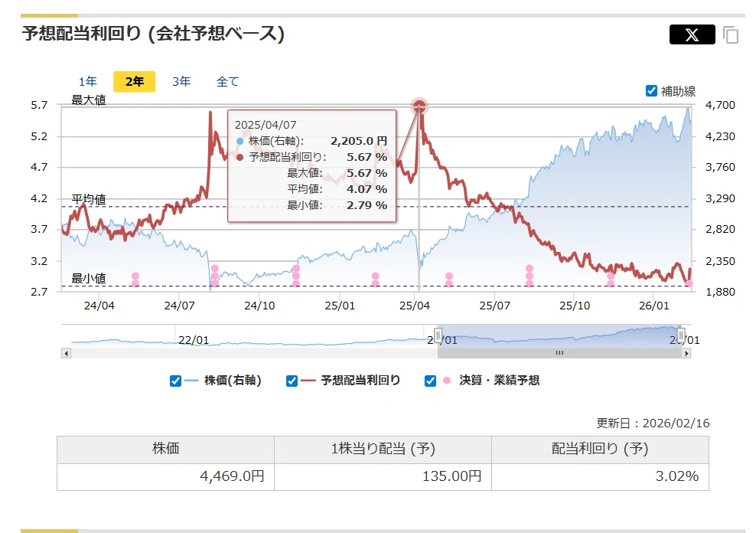Click the 135.00円 dividend cell

[x=383, y=476]
